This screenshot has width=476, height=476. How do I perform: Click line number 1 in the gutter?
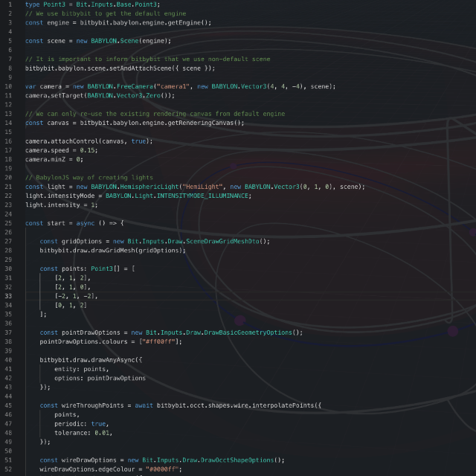[10, 4]
